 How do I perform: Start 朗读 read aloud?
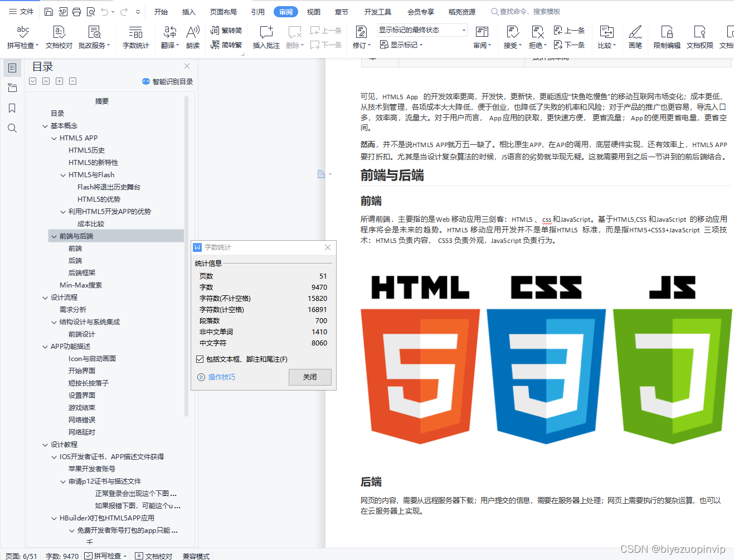click(x=193, y=37)
